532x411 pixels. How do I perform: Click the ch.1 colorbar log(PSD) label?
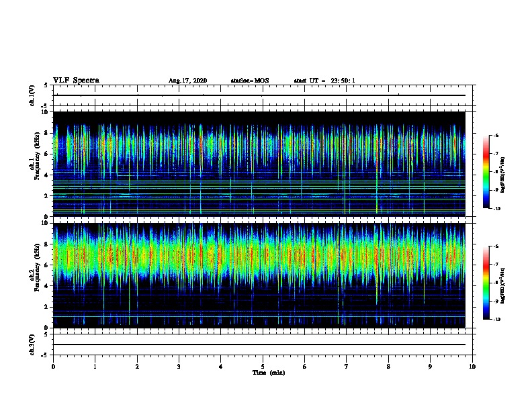pyautogui.click(x=502, y=175)
